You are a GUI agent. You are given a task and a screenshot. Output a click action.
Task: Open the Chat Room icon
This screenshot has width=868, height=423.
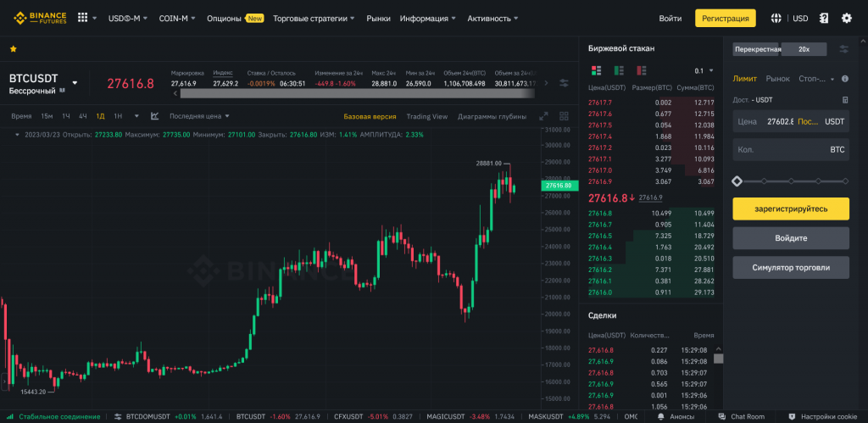pos(721,416)
